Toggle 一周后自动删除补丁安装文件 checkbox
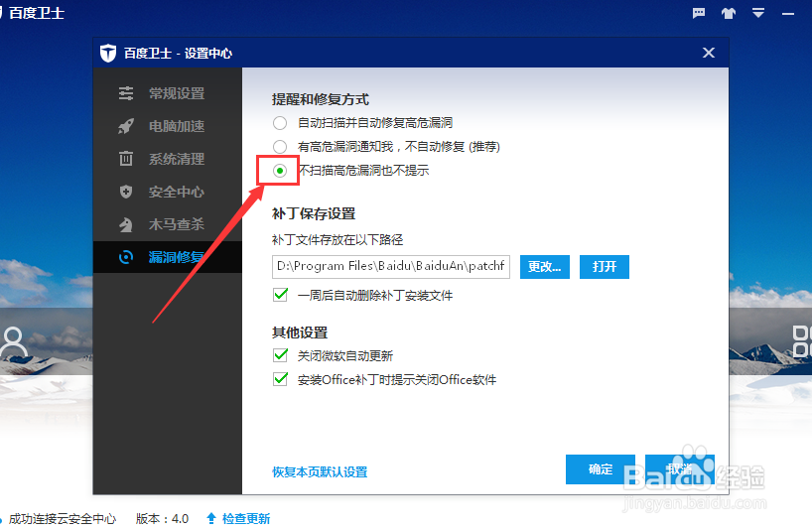Screen dimensions: 812x531 click(280, 295)
